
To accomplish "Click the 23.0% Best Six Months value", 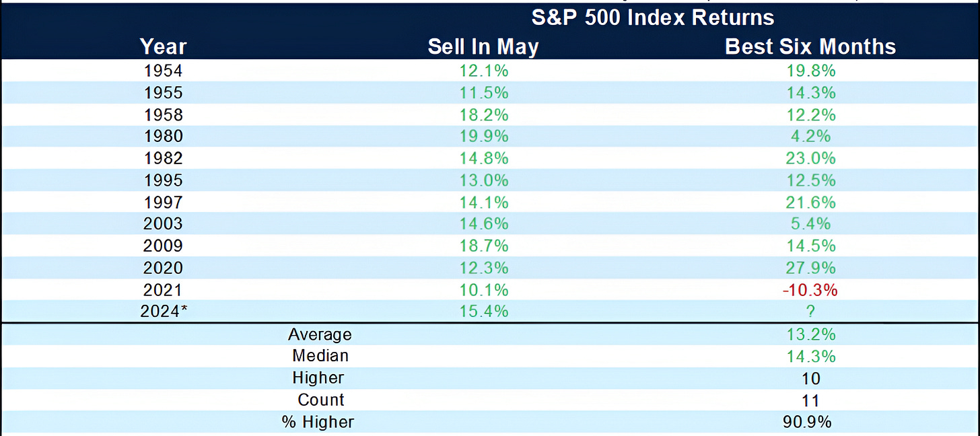I will tap(811, 158).
